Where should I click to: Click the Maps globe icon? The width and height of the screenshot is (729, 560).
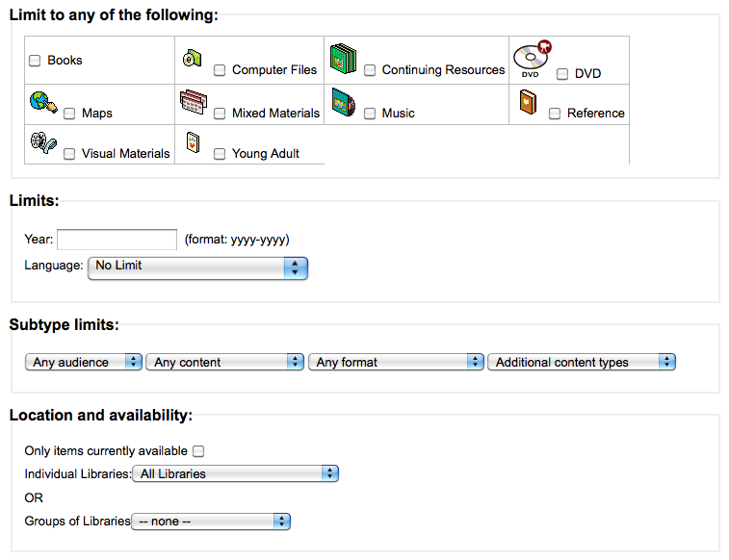(x=43, y=102)
